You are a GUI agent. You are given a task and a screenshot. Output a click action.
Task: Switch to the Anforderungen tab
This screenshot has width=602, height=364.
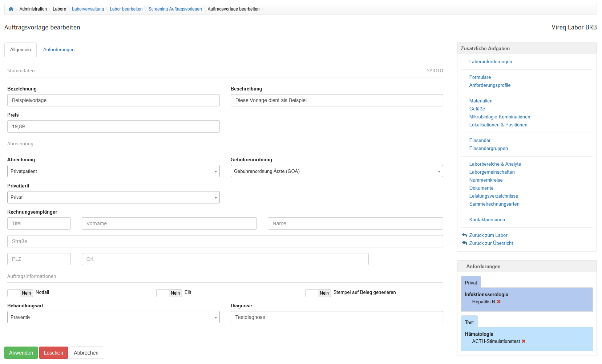click(x=59, y=50)
